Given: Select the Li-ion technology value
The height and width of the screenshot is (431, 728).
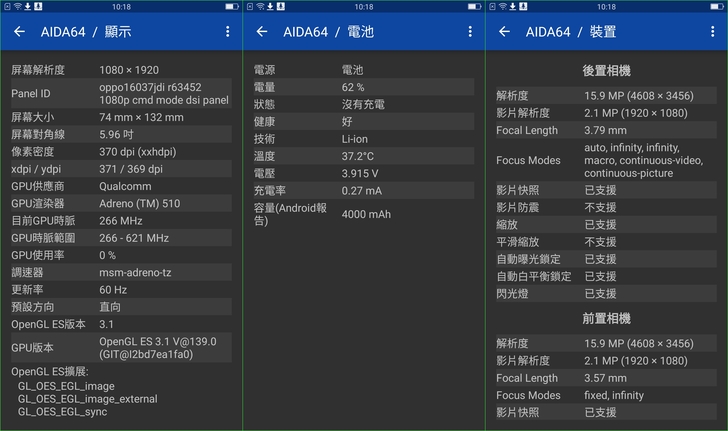Looking at the screenshot, I should pos(355,139).
